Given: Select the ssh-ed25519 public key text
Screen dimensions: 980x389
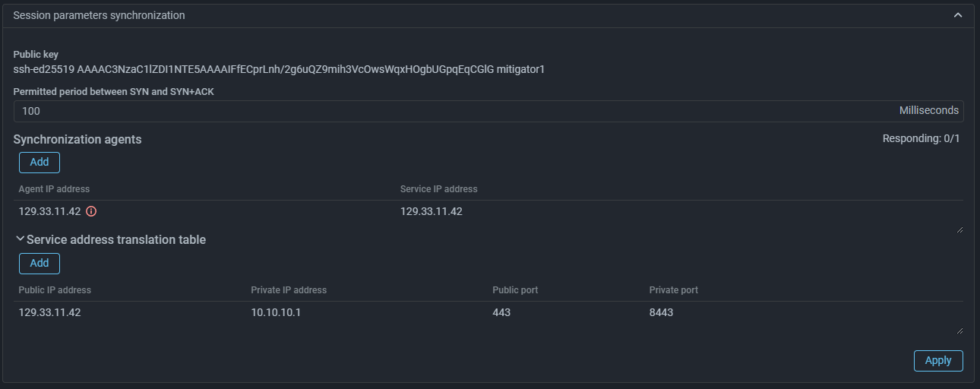Looking at the screenshot, I should coord(279,70).
